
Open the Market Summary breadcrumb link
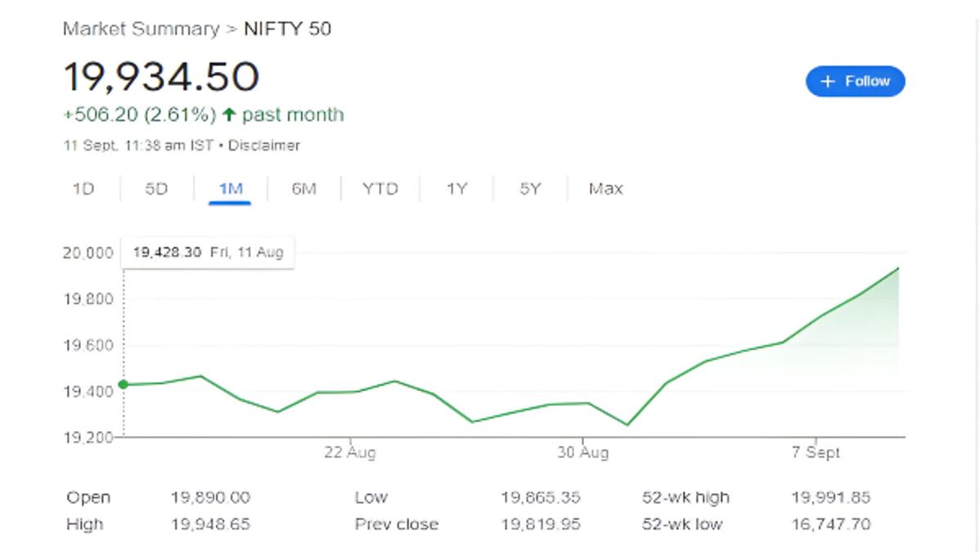[x=142, y=29]
